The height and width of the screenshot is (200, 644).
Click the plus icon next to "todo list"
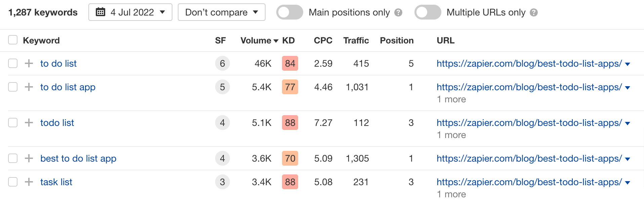pos(29,123)
